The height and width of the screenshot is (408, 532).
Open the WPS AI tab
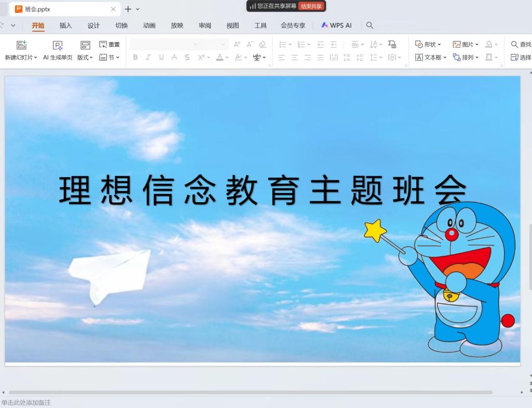tap(337, 25)
